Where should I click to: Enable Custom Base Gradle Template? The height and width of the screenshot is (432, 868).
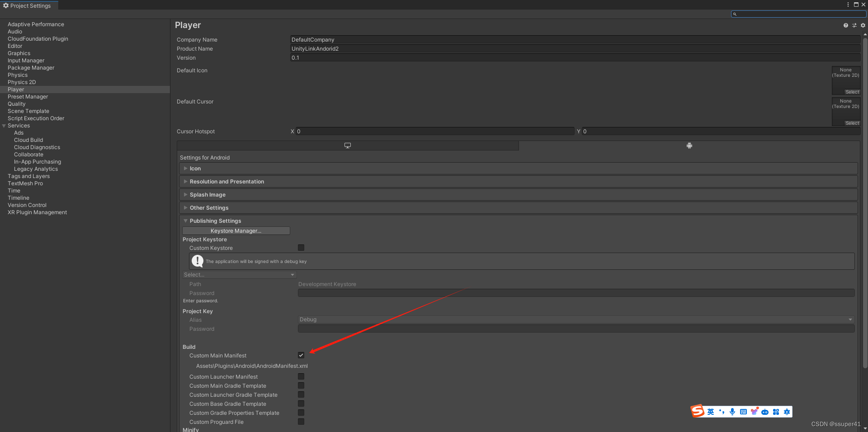click(x=301, y=404)
